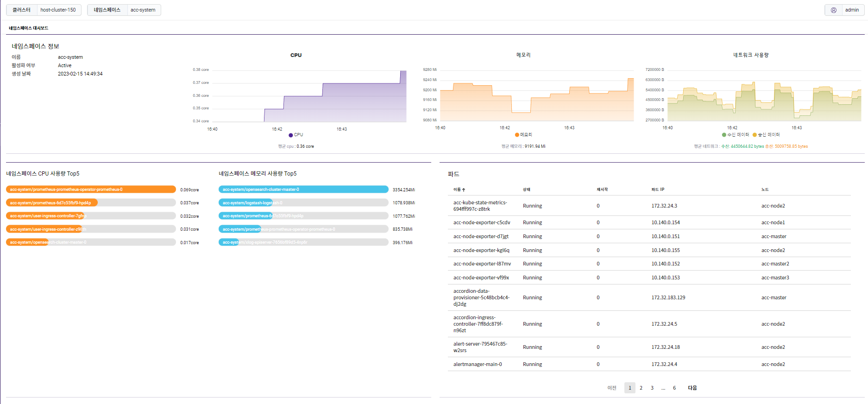The height and width of the screenshot is (404, 868).
Task: Open pod accordion-data-provisioner-5c48bcb4c4-dj2dg
Action: pyautogui.click(x=481, y=297)
